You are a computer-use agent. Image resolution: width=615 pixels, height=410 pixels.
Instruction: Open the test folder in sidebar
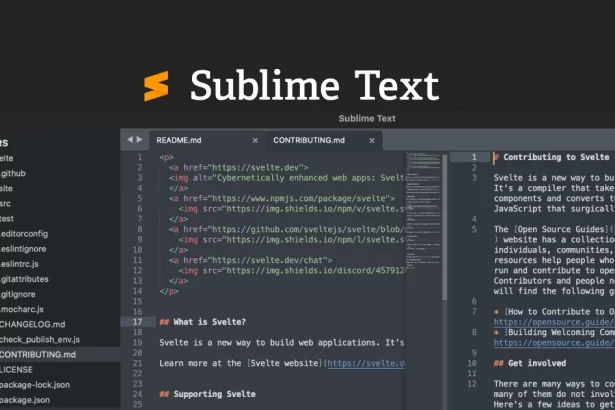point(7,219)
